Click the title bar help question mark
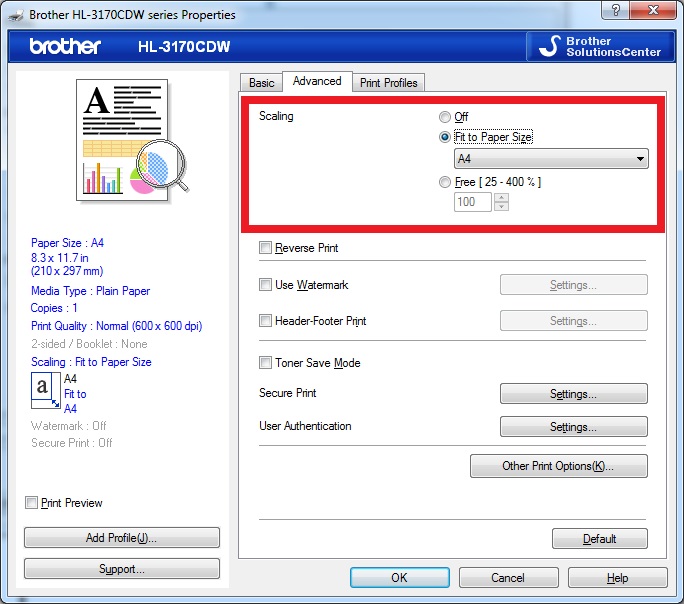 click(616, 10)
